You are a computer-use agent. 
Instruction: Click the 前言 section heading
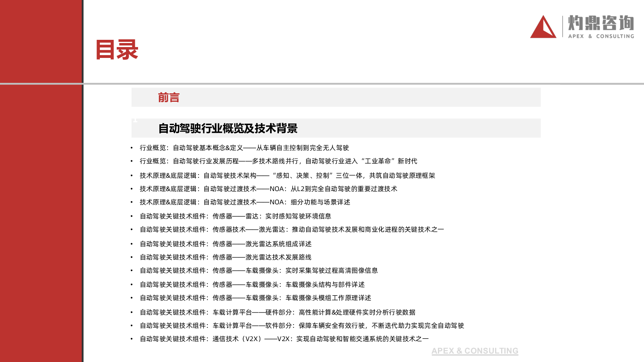pos(169,97)
